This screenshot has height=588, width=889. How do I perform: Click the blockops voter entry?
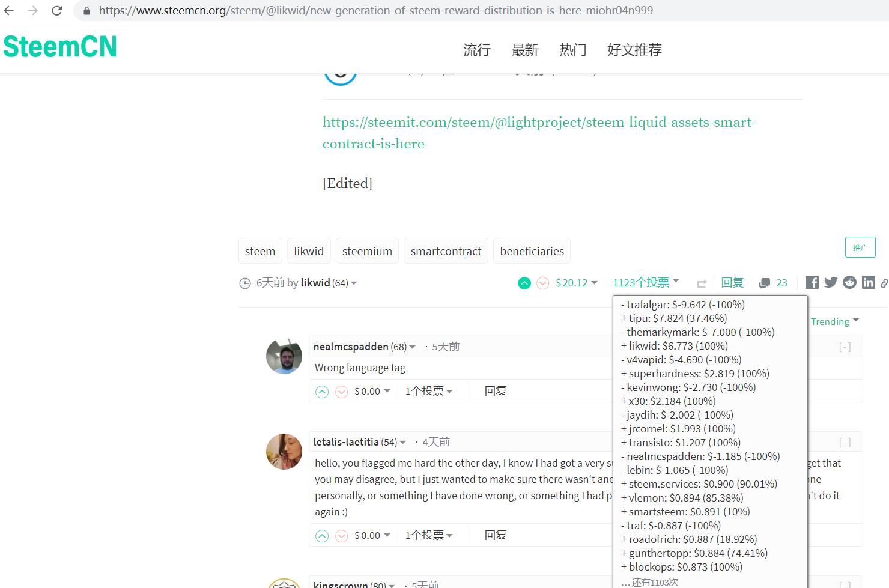pos(682,567)
